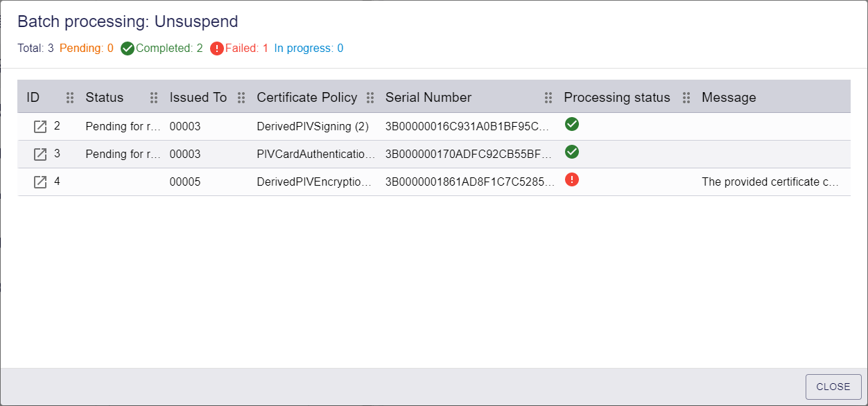Select the truncated error message in row 4
The image size is (868, 406).
click(770, 182)
